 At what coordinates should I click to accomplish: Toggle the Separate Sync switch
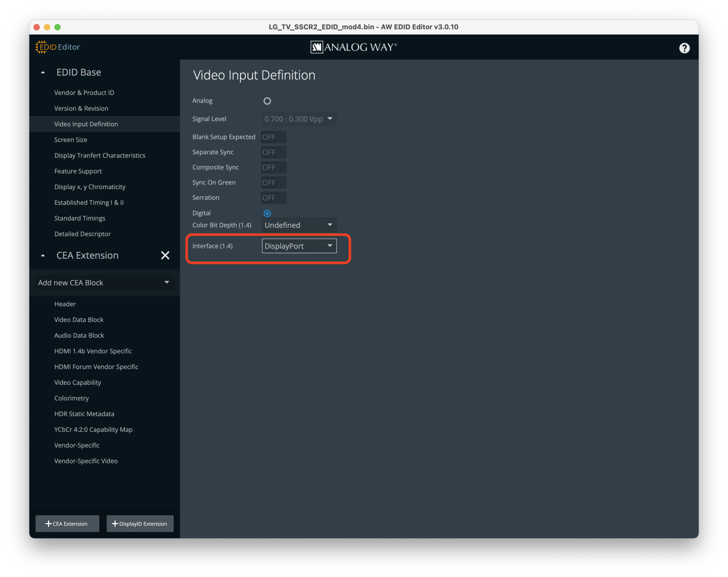(x=273, y=152)
